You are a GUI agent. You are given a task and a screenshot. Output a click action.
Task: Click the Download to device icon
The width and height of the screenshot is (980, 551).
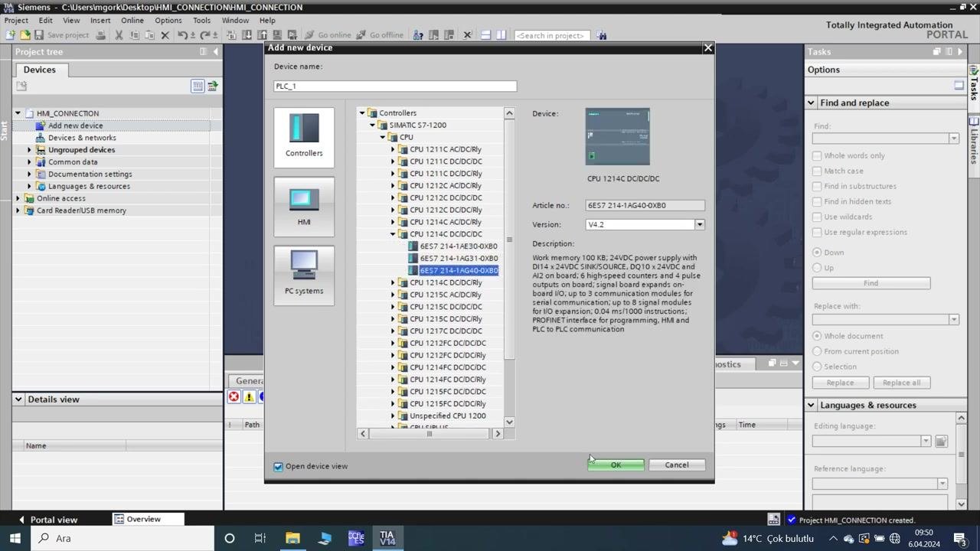247,35
